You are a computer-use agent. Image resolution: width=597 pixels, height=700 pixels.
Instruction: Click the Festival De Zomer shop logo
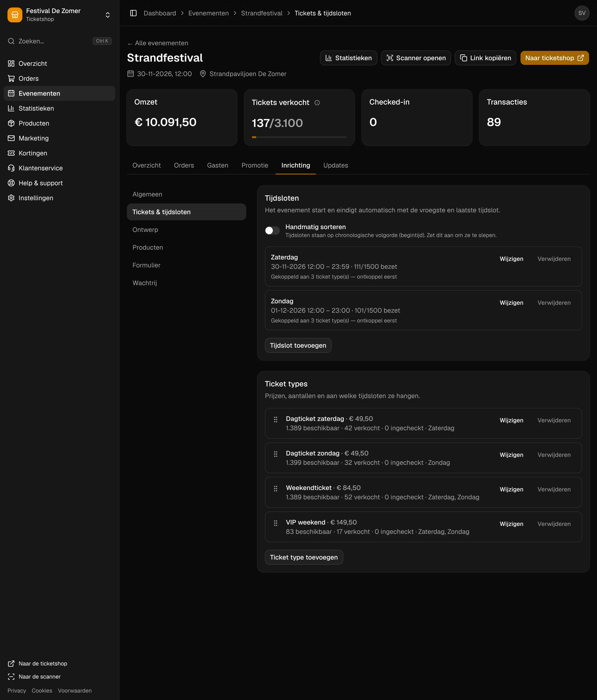pos(15,15)
